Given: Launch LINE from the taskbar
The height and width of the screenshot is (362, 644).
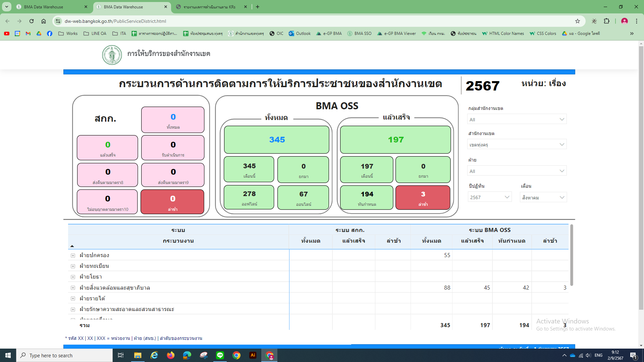Looking at the screenshot, I should click(x=220, y=355).
